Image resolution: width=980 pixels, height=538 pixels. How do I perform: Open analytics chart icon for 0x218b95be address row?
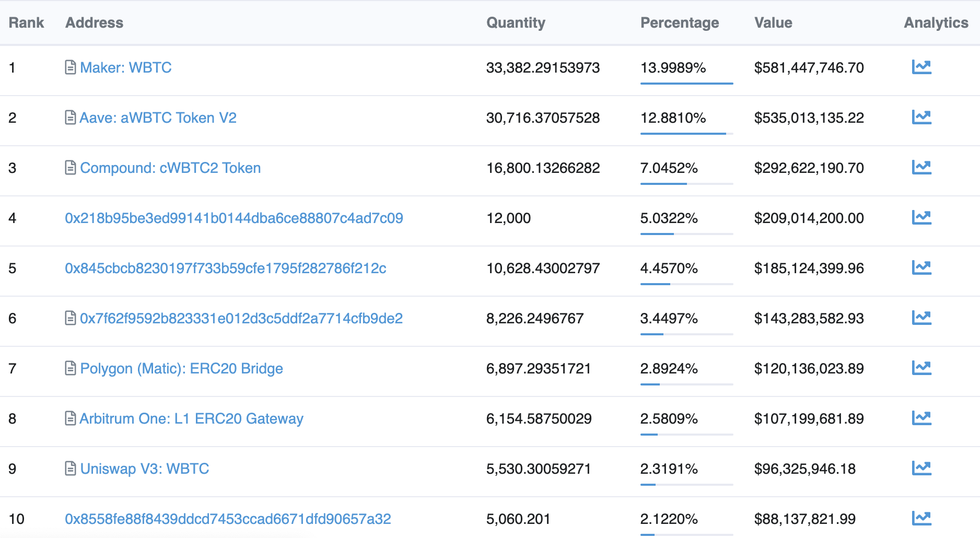click(x=921, y=217)
